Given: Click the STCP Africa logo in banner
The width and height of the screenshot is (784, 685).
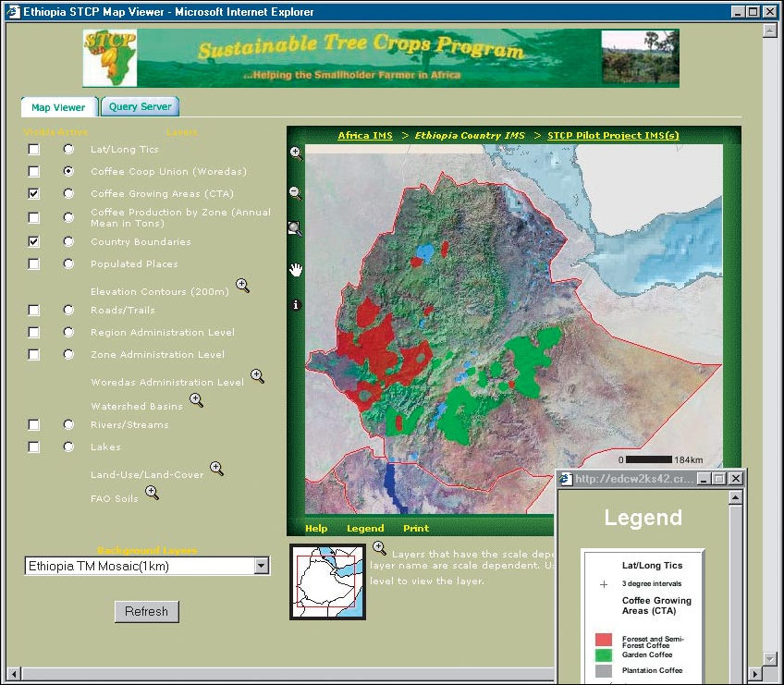Looking at the screenshot, I should point(109,58).
